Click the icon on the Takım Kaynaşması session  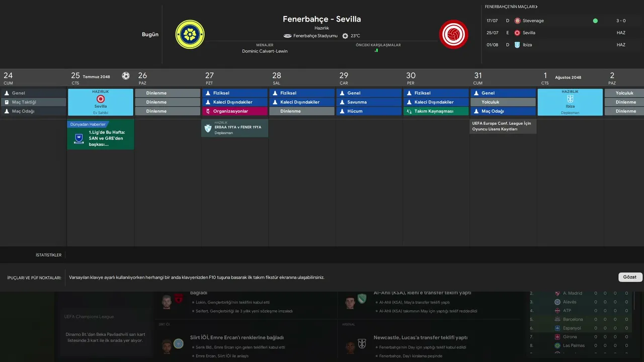(x=409, y=111)
